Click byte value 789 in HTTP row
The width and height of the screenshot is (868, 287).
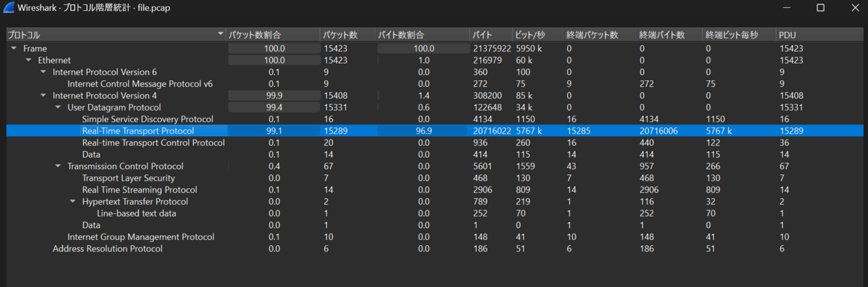point(480,202)
